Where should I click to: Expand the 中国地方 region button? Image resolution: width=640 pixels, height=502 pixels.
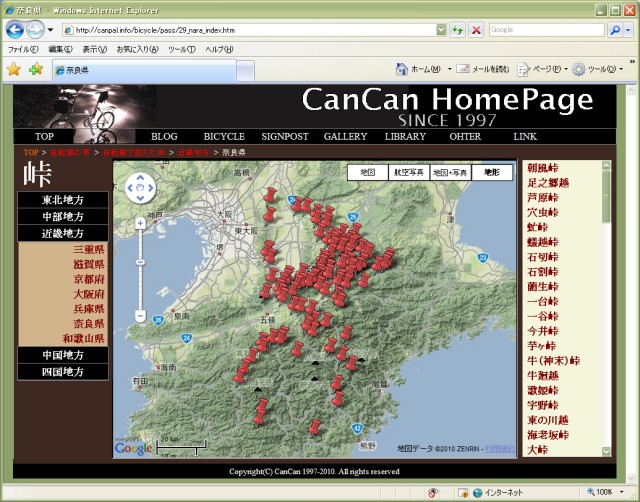click(63, 355)
